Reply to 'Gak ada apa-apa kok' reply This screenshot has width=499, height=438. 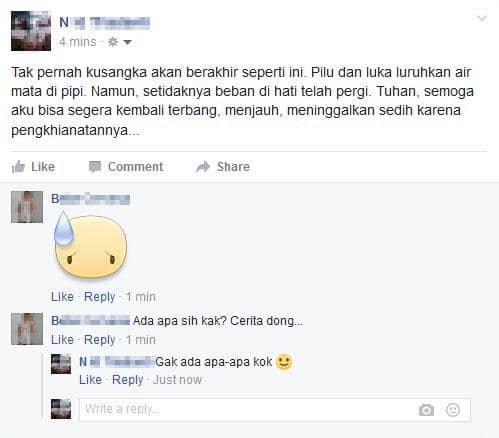(128, 380)
